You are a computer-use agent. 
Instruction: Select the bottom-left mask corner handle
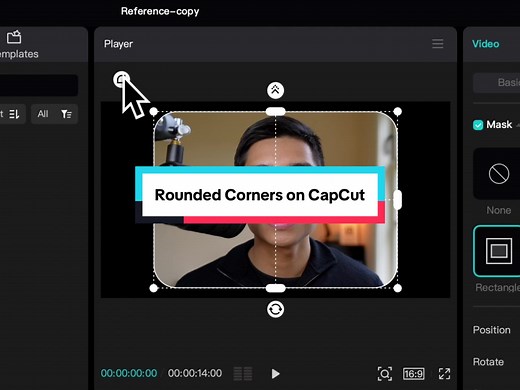tap(154, 288)
